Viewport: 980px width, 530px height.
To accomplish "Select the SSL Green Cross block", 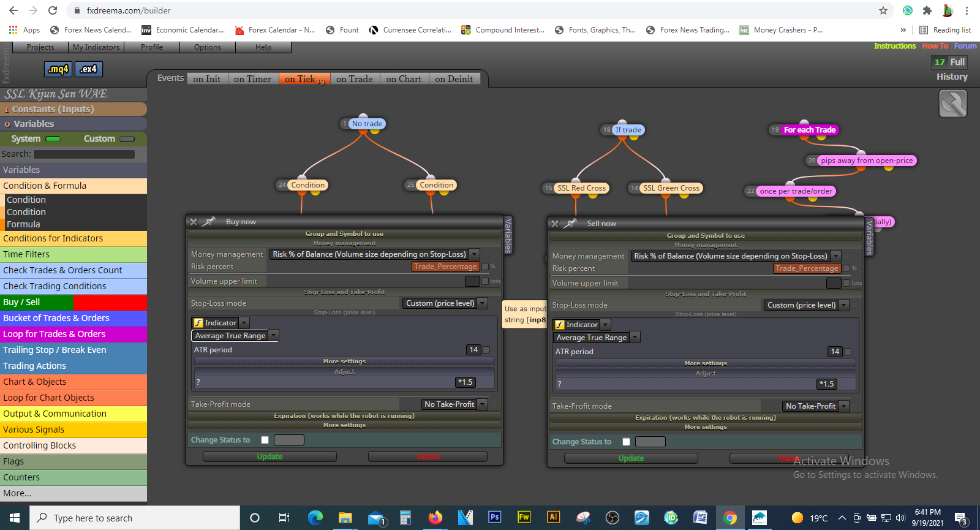I will [671, 188].
